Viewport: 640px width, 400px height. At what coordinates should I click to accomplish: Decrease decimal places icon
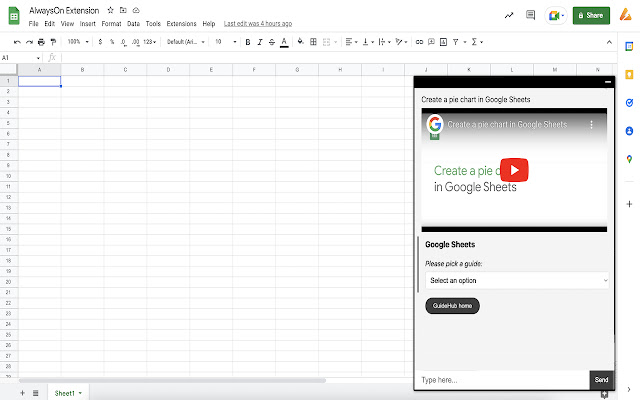(123, 42)
